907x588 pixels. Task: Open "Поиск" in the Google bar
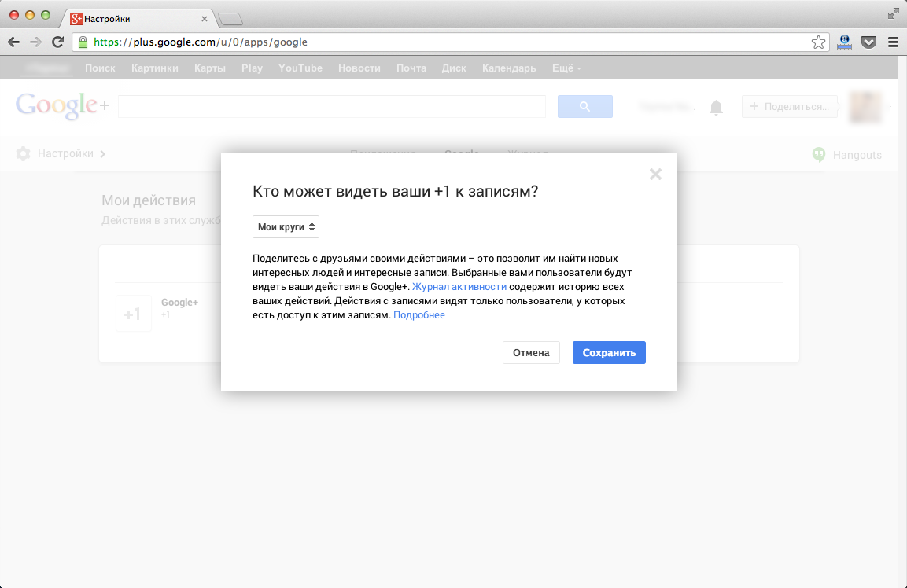coord(100,68)
